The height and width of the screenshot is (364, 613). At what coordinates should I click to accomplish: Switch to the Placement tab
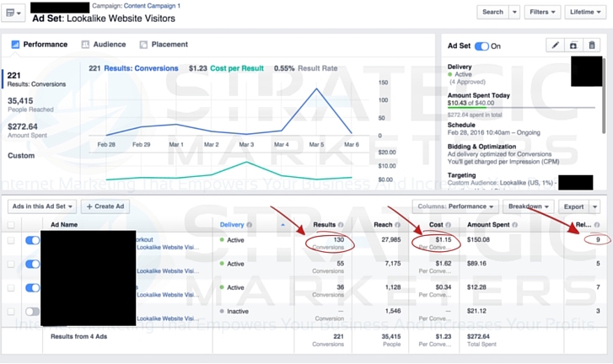click(164, 45)
